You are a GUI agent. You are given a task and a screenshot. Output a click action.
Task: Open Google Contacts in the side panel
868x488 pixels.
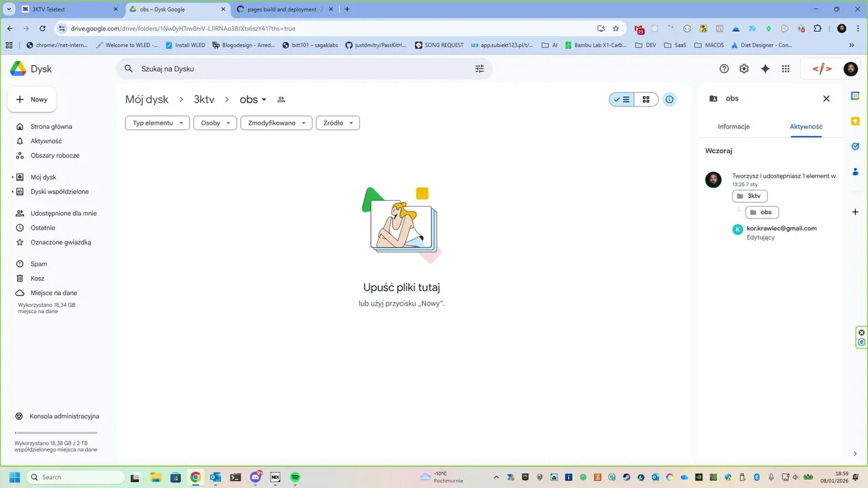point(855,171)
